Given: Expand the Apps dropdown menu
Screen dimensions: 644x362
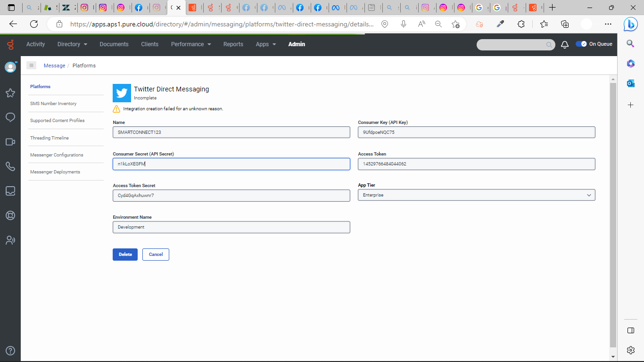Looking at the screenshot, I should click(266, 44).
